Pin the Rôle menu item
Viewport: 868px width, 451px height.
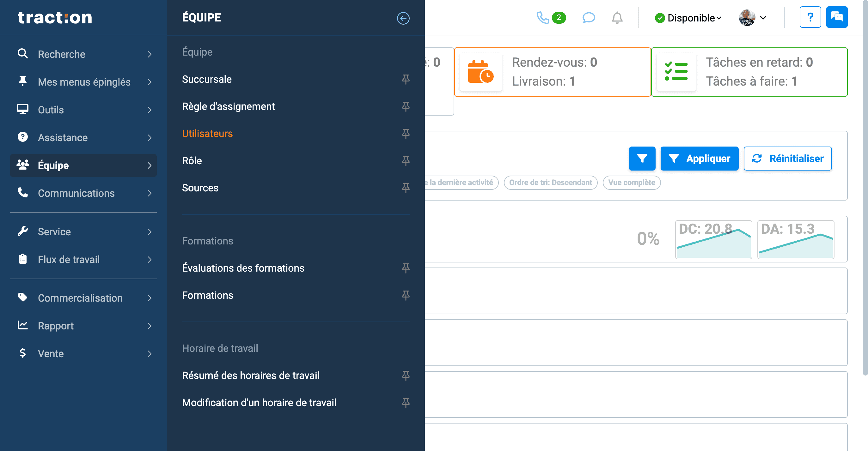[x=406, y=161]
